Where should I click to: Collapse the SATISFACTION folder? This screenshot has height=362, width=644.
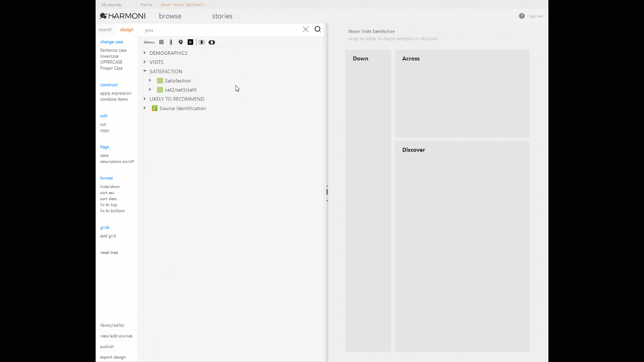tap(145, 71)
